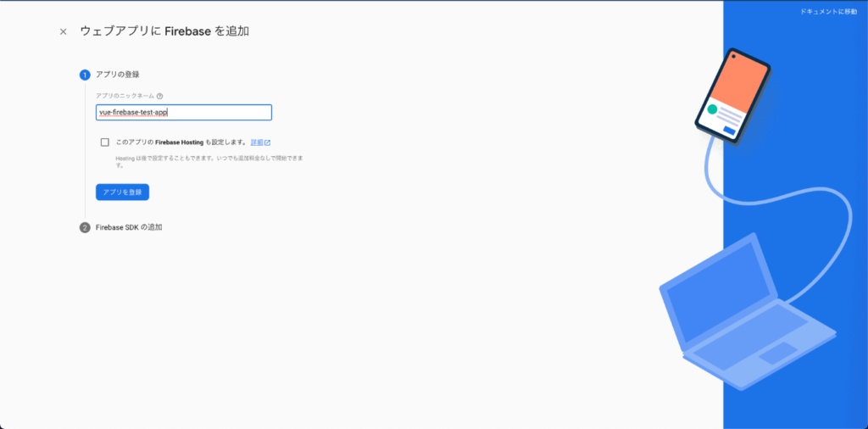Enable the Firebase Hosting checkbox
The image size is (868, 429).
pos(104,142)
